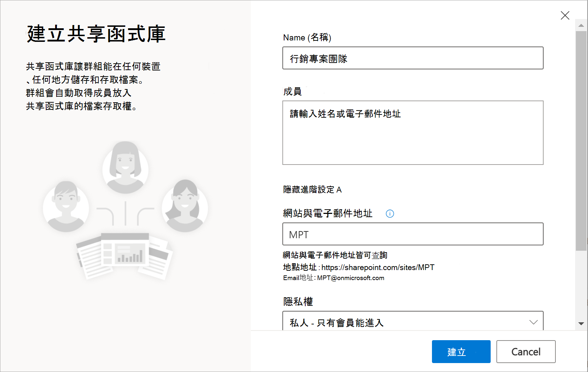Click the MPT site address field
Screen dimensions: 588x372
(413, 234)
